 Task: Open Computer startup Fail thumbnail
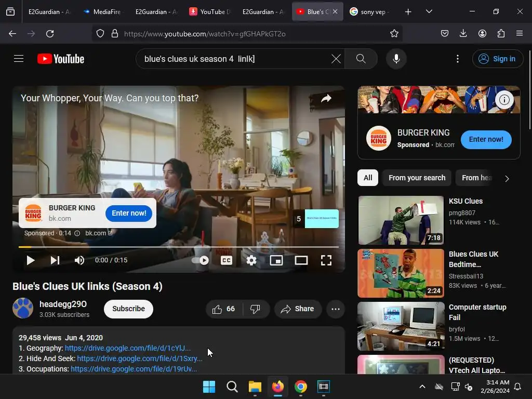coord(401,326)
